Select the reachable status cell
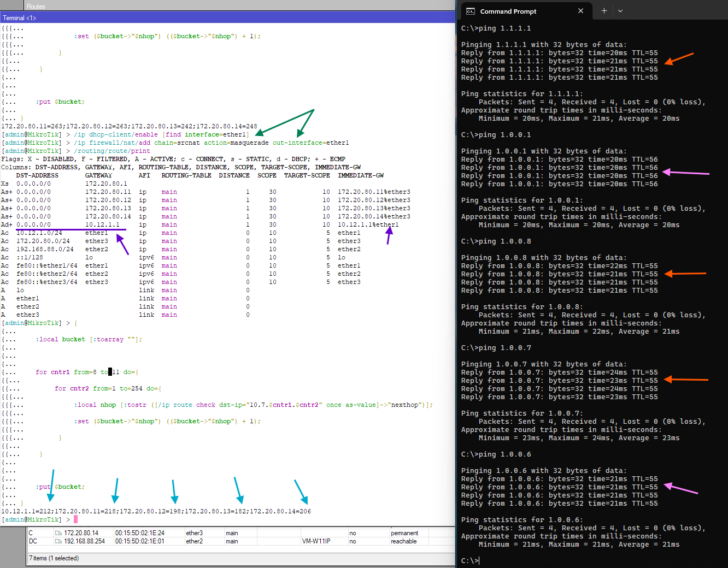Viewport: 728px width, 568px height. 403,541
